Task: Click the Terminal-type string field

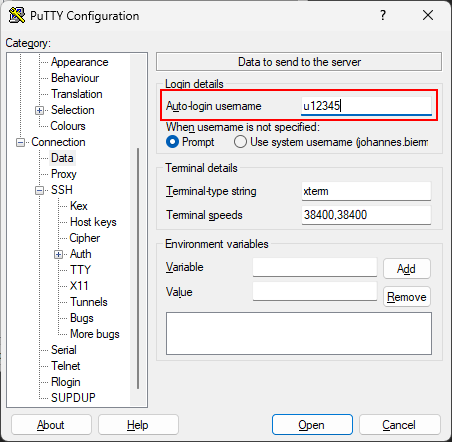Action: [x=366, y=191]
